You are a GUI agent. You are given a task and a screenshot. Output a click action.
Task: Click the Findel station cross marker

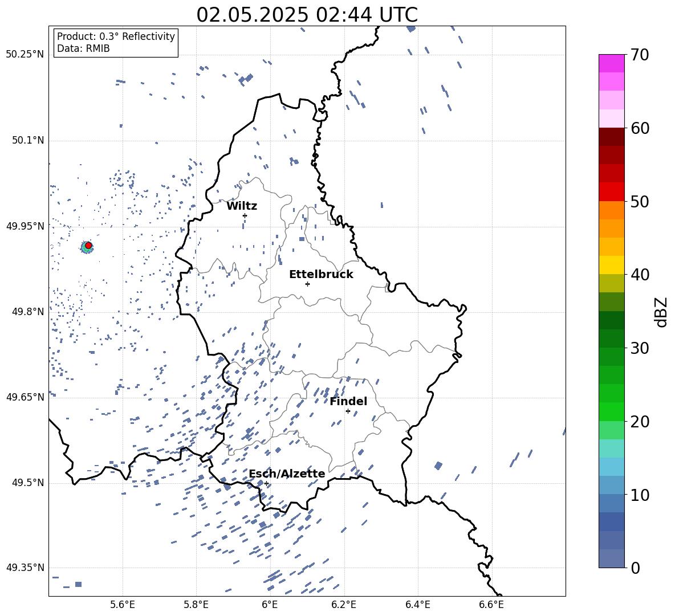pos(348,411)
